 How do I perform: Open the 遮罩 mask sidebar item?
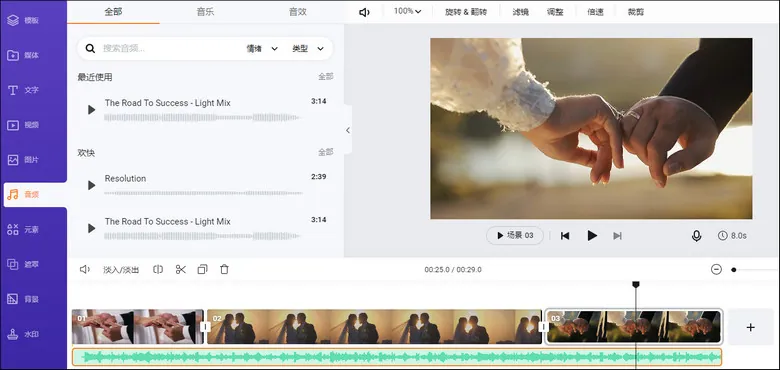[23, 264]
